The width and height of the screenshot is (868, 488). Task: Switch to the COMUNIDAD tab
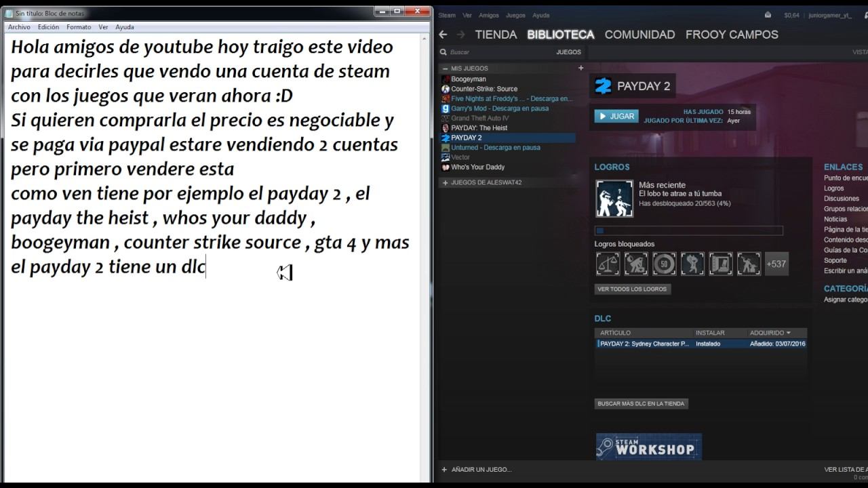click(639, 35)
